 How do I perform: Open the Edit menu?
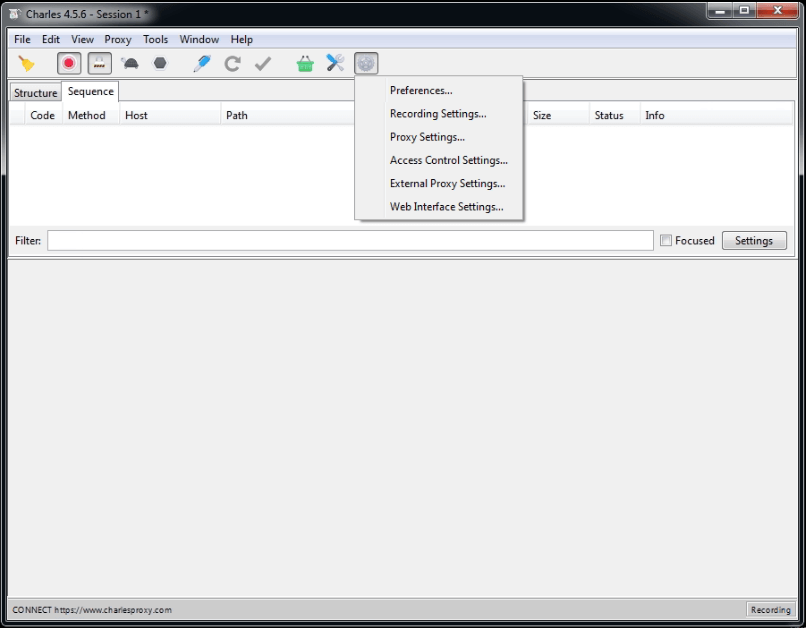51,40
